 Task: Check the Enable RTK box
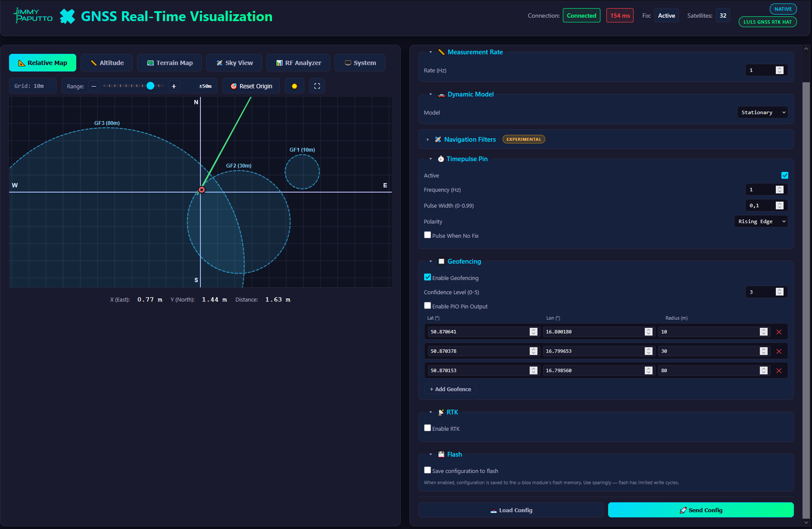(x=428, y=428)
